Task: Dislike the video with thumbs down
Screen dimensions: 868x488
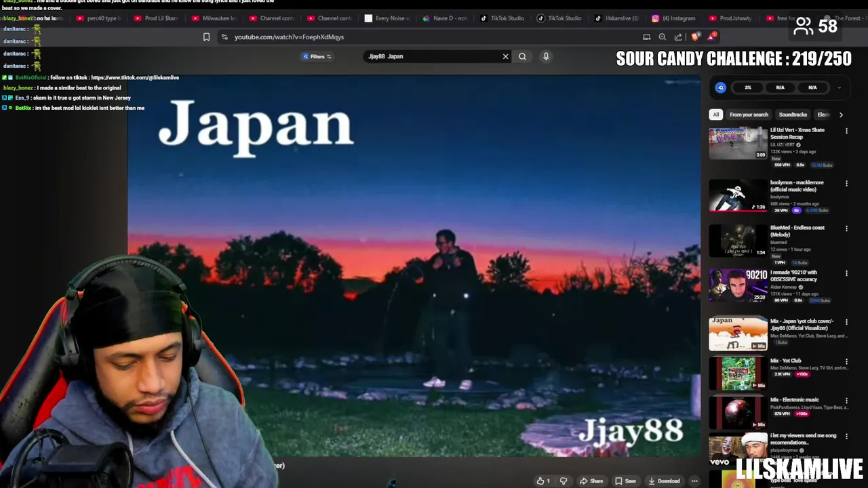Action: click(563, 481)
